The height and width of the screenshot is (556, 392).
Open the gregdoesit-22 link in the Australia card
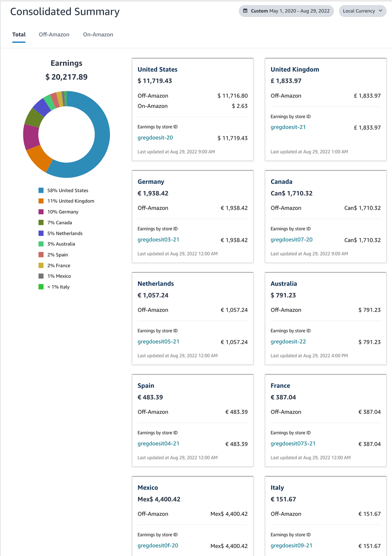[x=288, y=341]
